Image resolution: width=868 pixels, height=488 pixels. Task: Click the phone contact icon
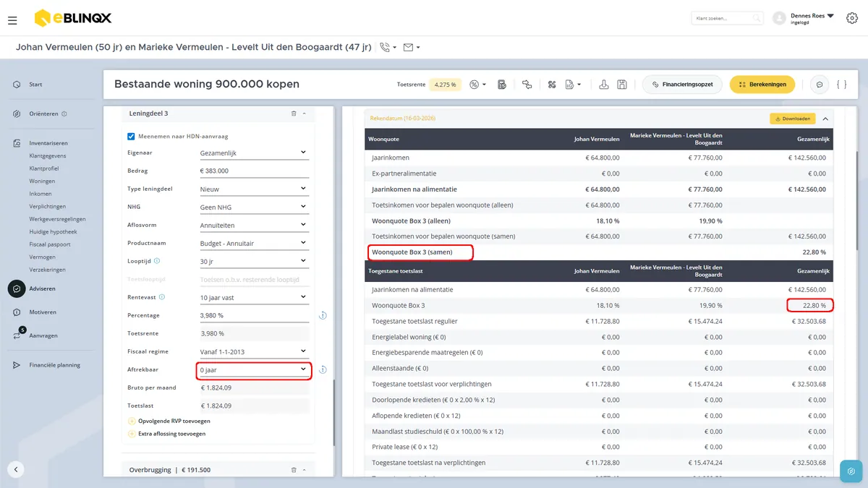point(385,47)
